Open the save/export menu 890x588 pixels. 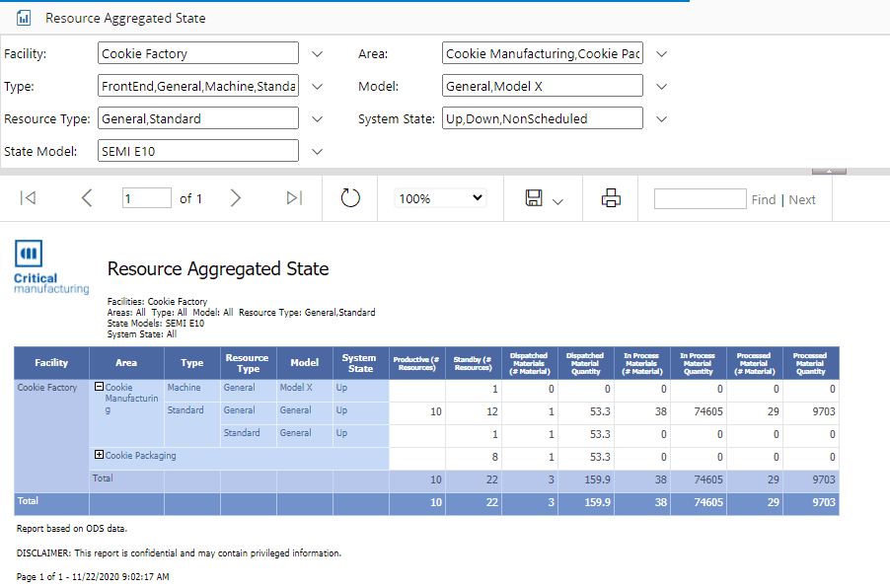point(544,199)
